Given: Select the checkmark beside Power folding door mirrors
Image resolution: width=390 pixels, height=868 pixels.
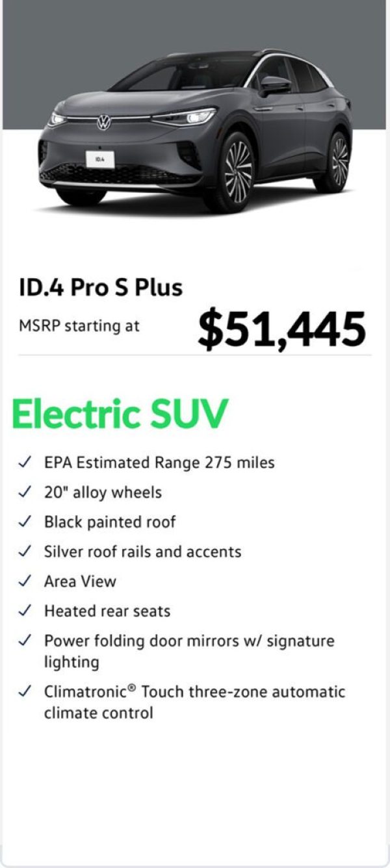Looking at the screenshot, I should [x=25, y=641].
